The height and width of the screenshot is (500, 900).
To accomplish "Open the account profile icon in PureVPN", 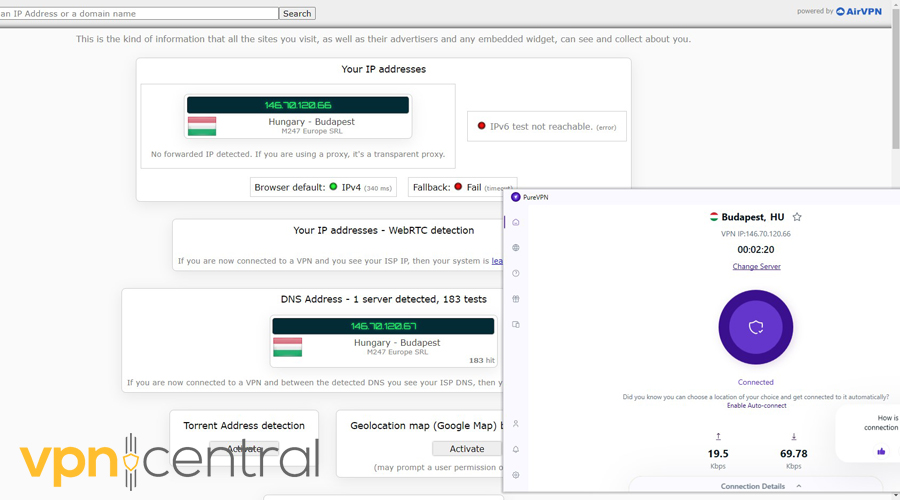I will [515, 424].
